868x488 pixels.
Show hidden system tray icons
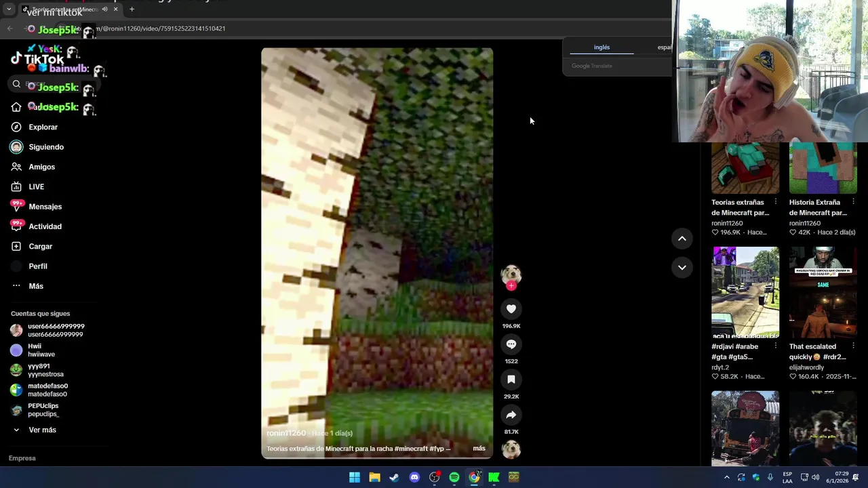click(x=727, y=477)
